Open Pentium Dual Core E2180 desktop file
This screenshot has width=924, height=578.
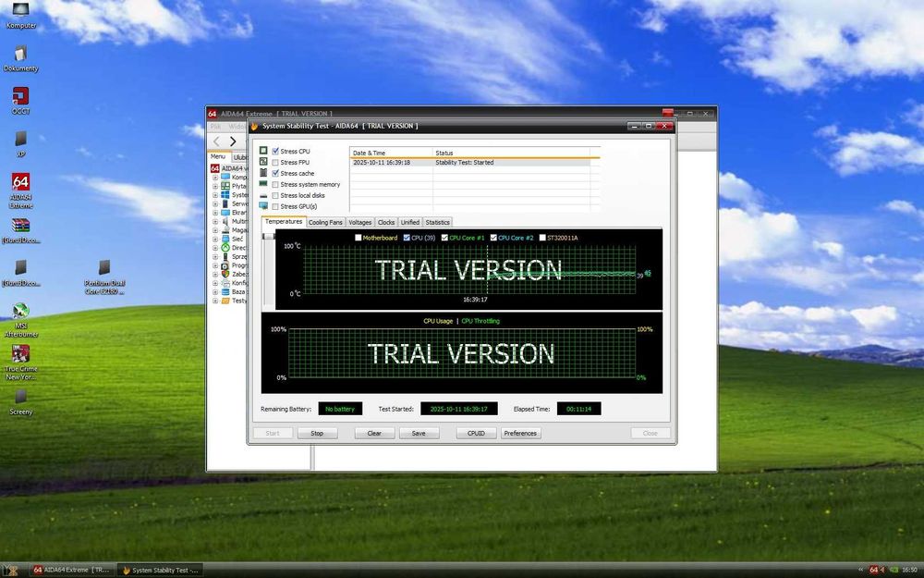pyautogui.click(x=104, y=277)
